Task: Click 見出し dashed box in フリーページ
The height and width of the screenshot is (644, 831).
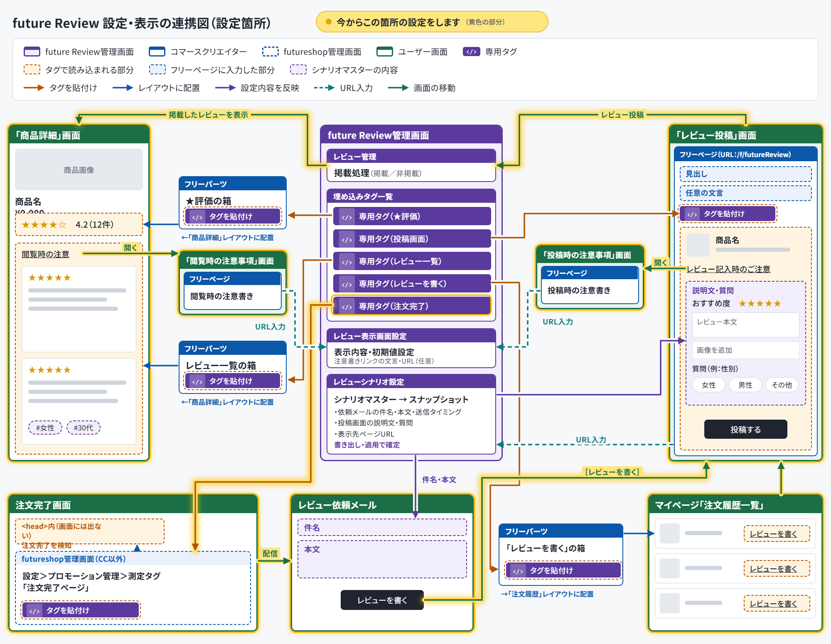Action: point(745,174)
